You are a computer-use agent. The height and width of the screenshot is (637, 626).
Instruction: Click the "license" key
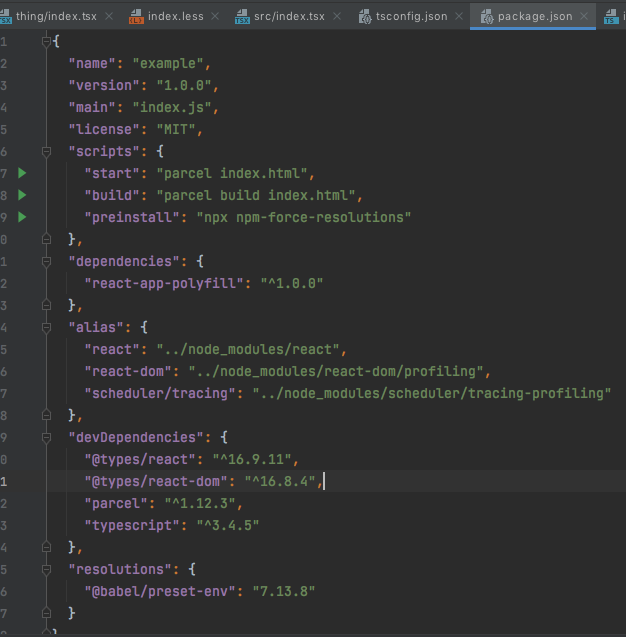click(x=104, y=129)
